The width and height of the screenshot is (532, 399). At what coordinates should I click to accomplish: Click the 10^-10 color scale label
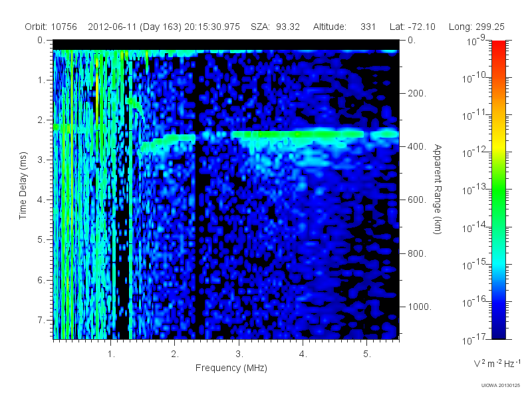point(475,78)
